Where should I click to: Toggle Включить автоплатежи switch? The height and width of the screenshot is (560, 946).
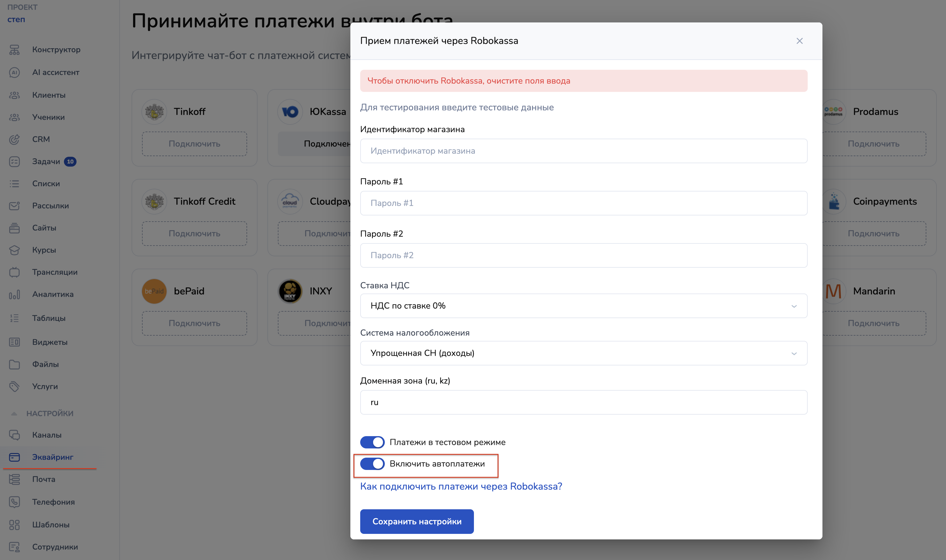(372, 464)
